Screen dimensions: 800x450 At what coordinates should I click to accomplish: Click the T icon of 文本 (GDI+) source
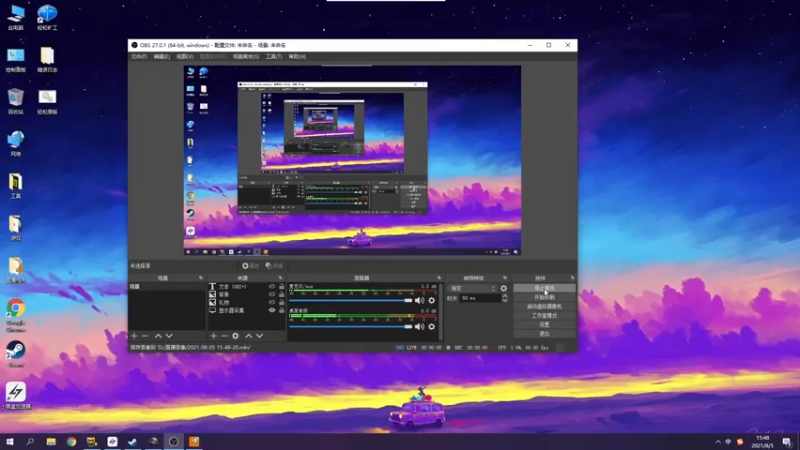[x=212, y=287]
